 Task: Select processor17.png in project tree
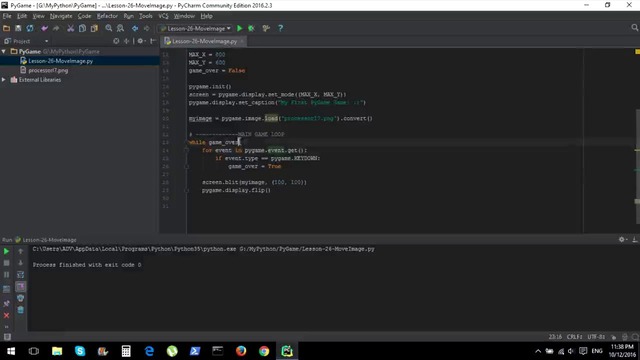click(x=48, y=70)
